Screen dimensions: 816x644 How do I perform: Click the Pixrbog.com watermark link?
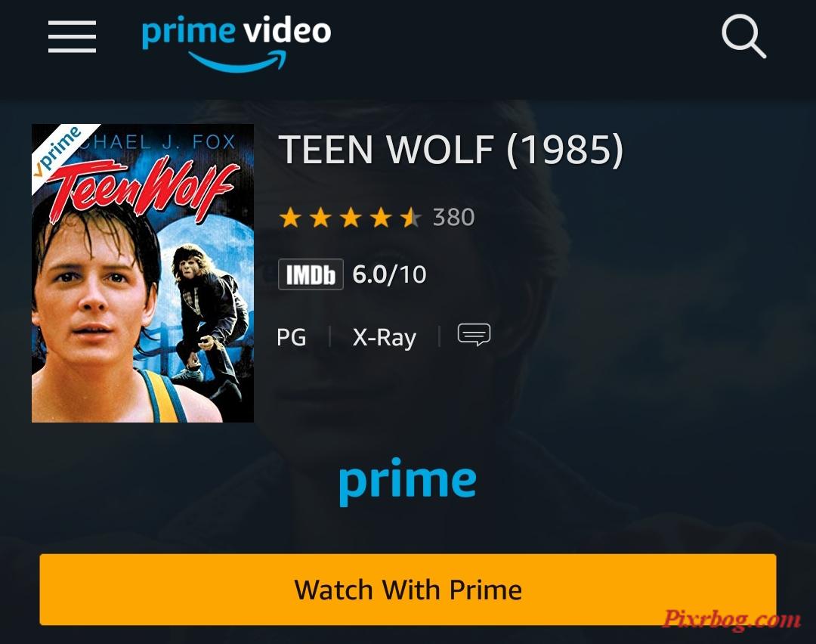731,620
